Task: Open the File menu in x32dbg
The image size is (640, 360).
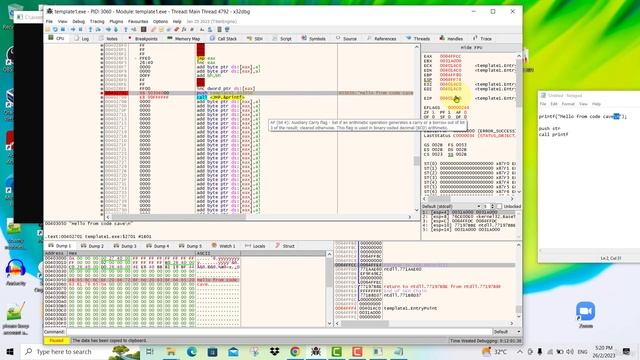Action: (x=49, y=21)
